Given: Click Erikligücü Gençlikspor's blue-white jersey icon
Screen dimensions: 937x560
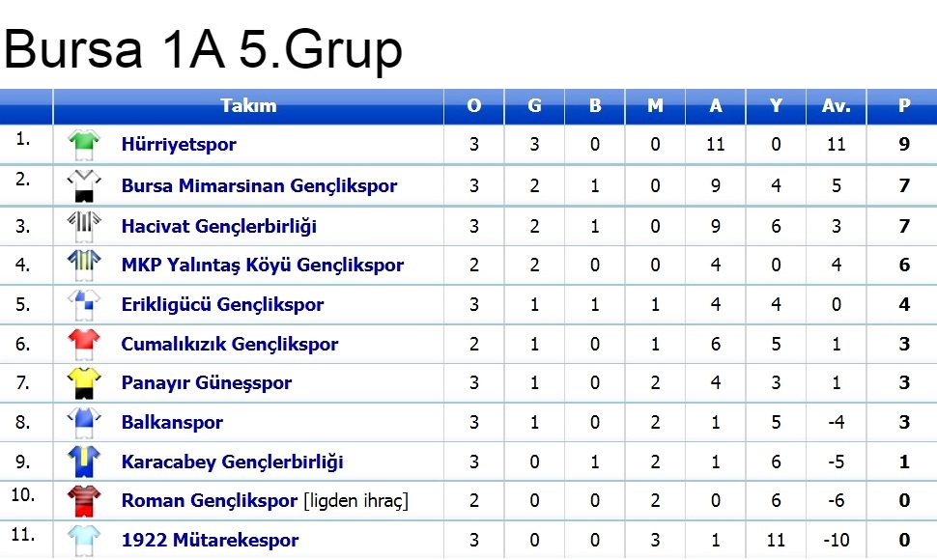Looking at the screenshot, I should [x=84, y=304].
